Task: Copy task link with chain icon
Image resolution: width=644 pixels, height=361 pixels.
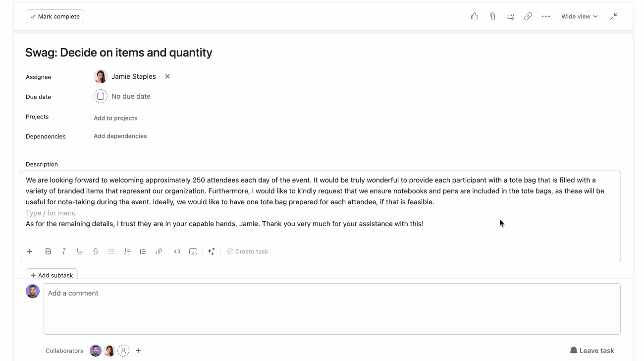Action: point(528,16)
